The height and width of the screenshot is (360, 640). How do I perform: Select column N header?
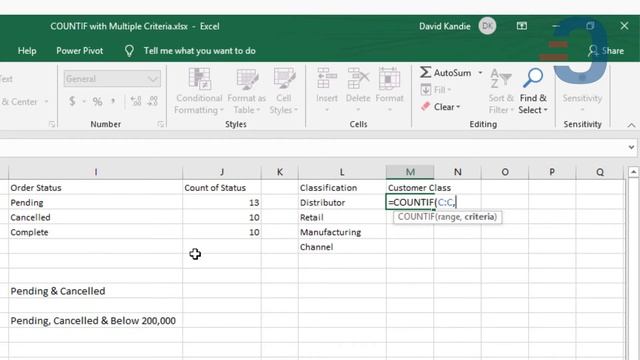(458, 172)
